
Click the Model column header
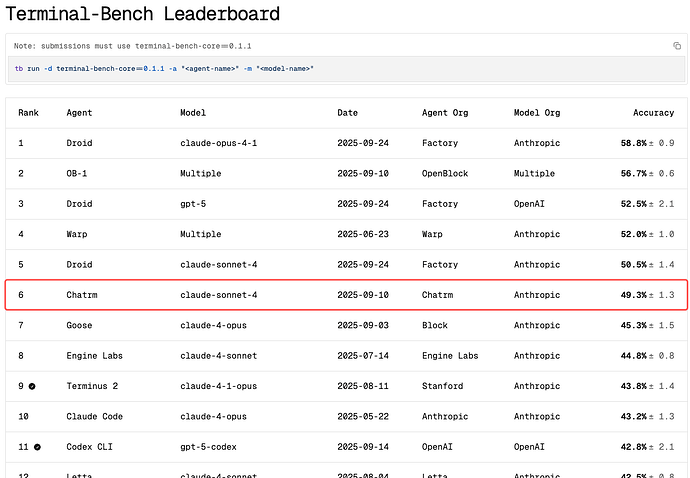[x=193, y=113]
